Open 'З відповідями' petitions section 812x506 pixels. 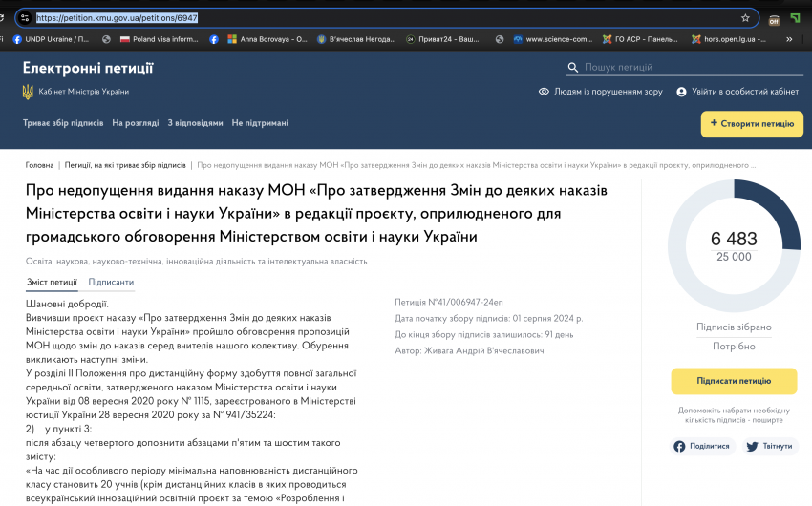(x=195, y=123)
